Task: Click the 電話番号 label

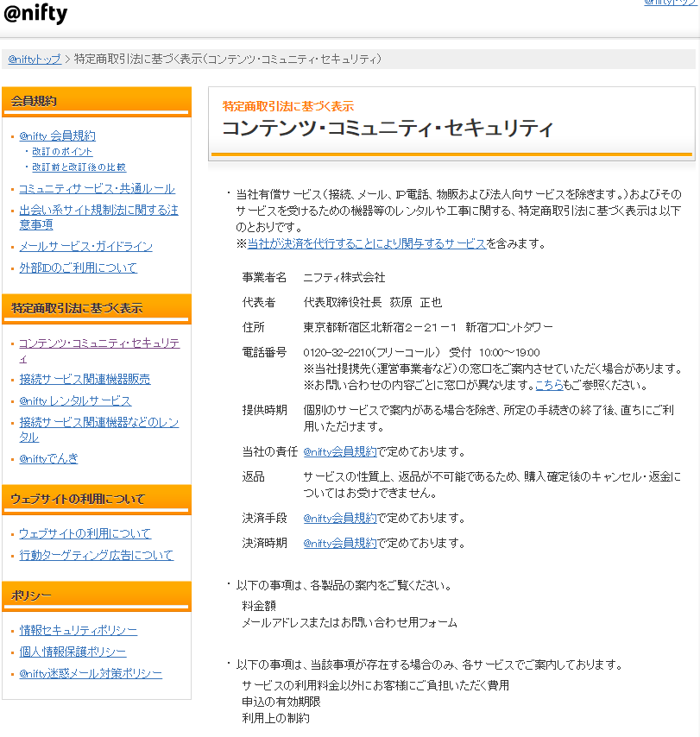Action: pyautogui.click(x=264, y=352)
